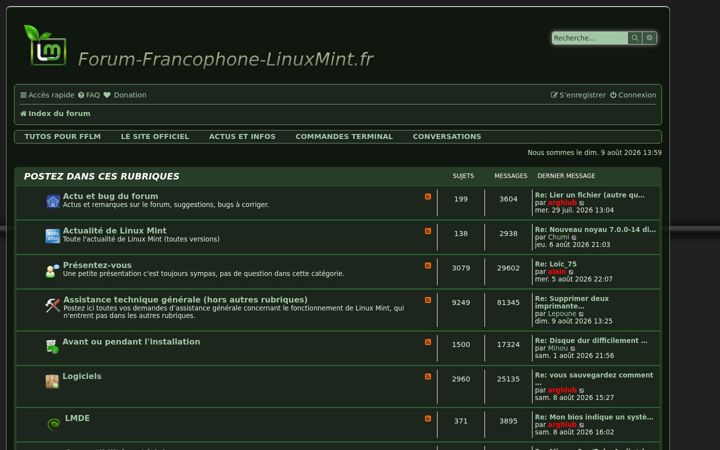Viewport: 720px width, 450px height.
Task: Open RSS feed for Actualité de Linux Mint
Action: [428, 231]
